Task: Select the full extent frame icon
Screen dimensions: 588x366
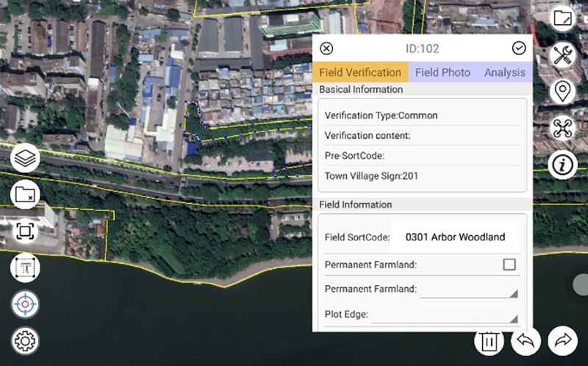Action: 25,231
